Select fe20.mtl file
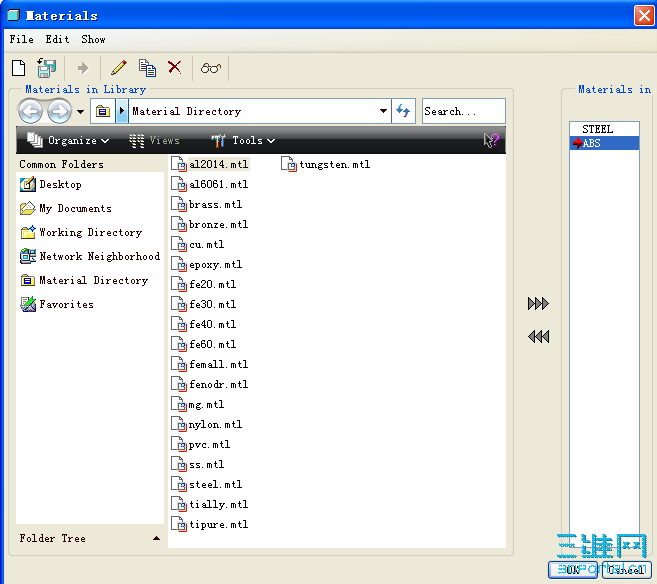 point(204,284)
